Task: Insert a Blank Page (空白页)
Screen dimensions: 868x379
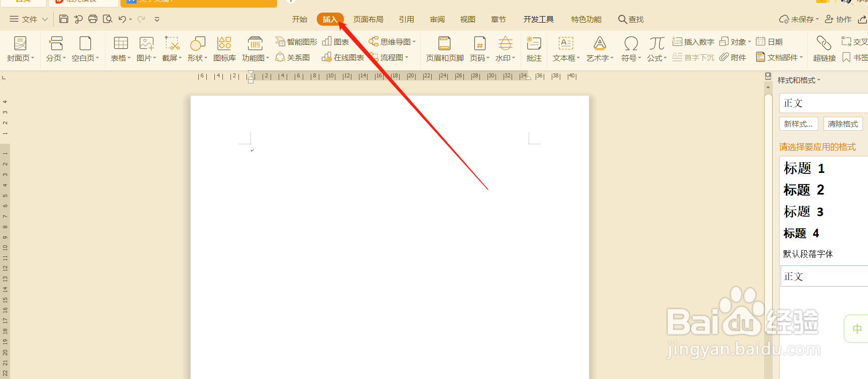Action: pyautogui.click(x=85, y=49)
